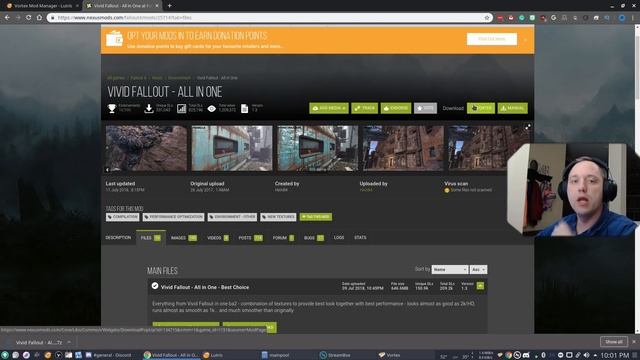Click the Compilation tag

pos(122,217)
